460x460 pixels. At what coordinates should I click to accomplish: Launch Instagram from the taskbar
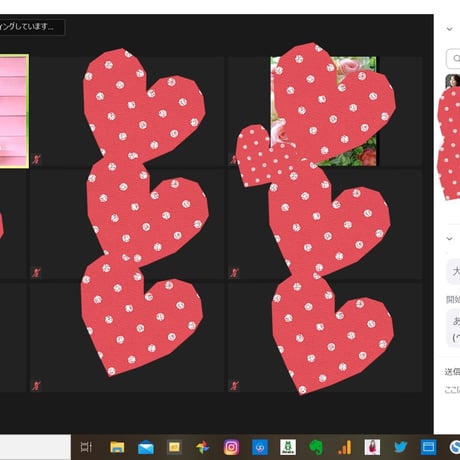231,448
